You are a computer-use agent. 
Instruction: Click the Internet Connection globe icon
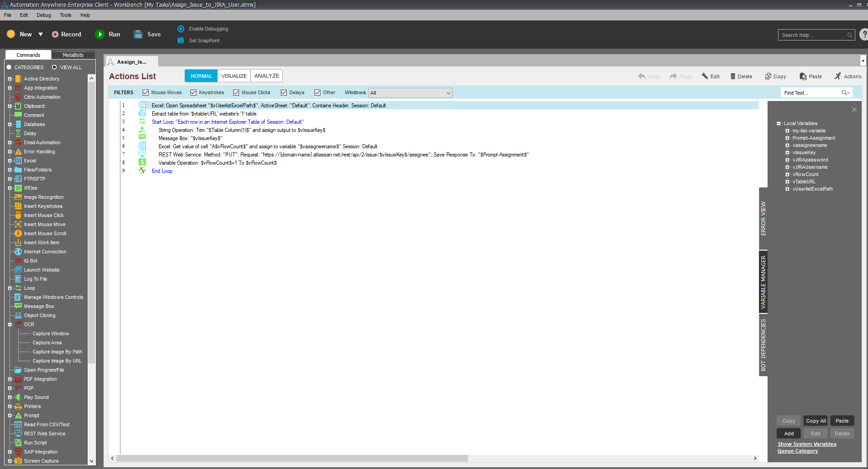point(18,252)
